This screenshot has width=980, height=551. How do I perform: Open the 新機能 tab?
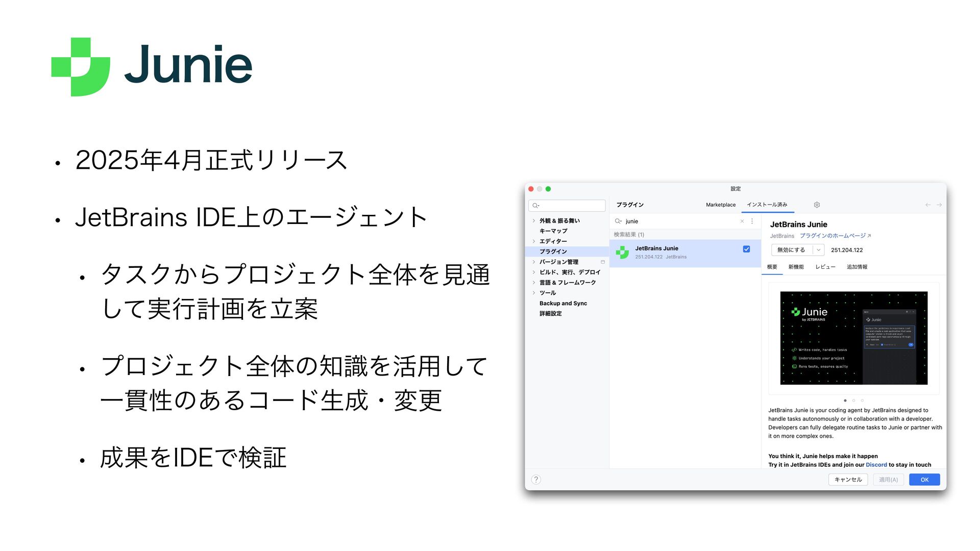click(796, 267)
